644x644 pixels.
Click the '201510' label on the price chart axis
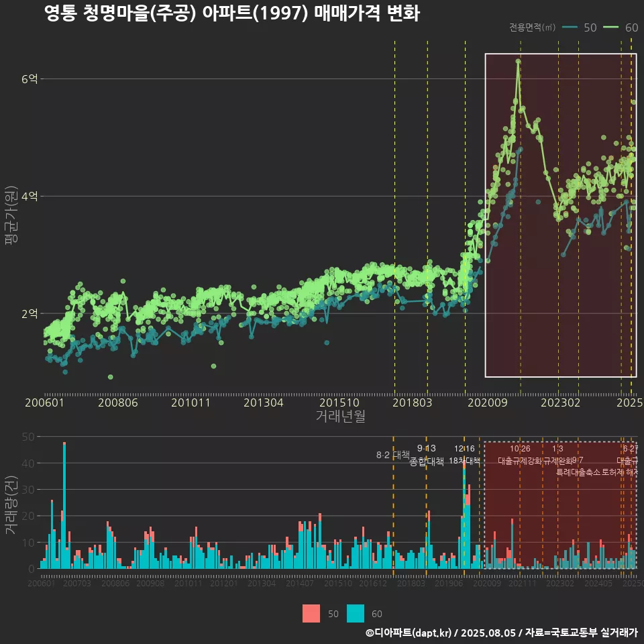(339, 402)
